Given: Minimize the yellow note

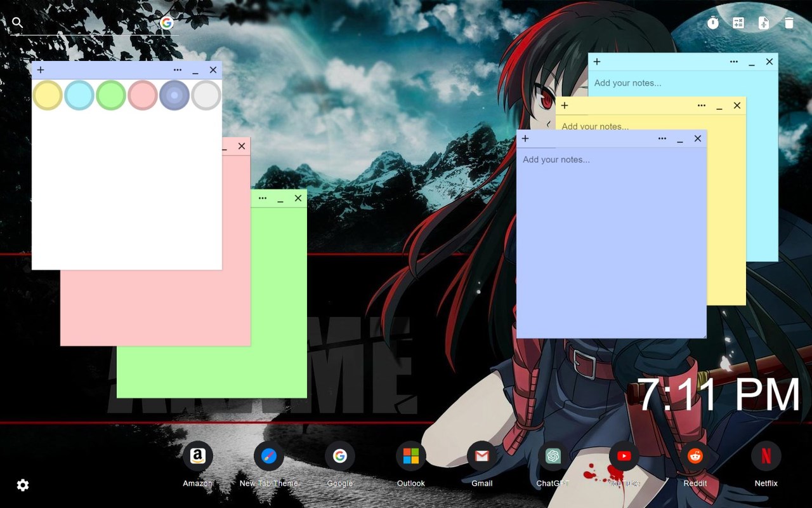Looking at the screenshot, I should pos(719,105).
